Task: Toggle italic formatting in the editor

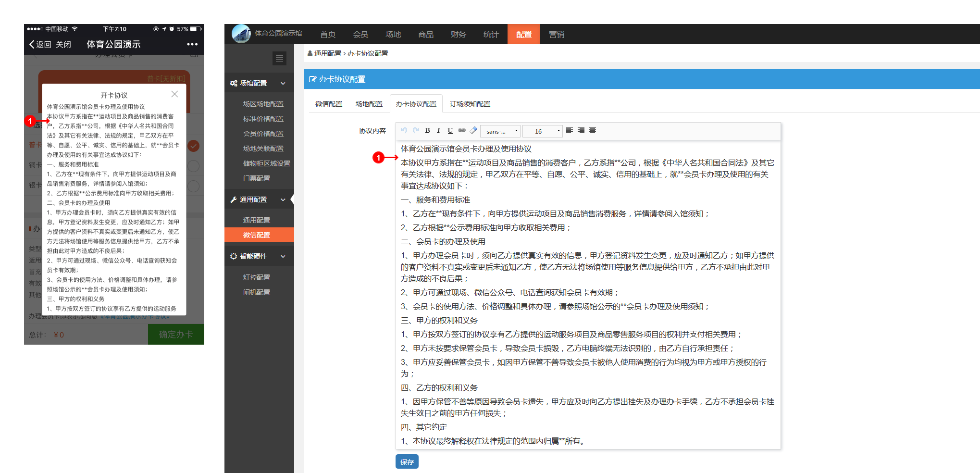Action: pos(438,130)
